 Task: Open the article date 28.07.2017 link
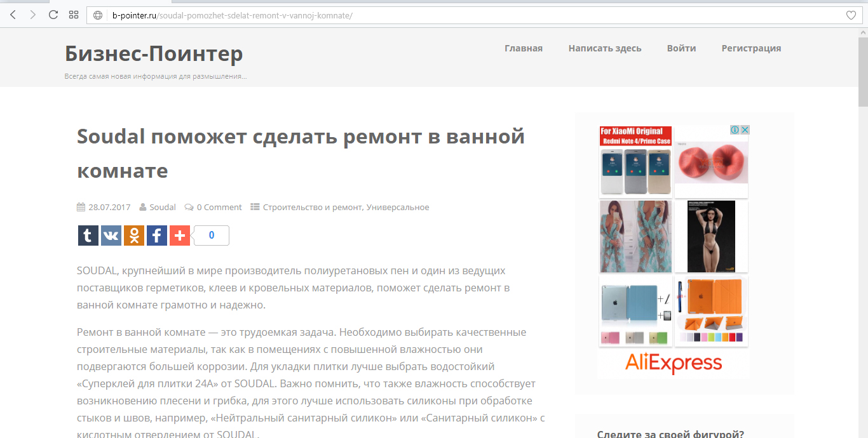[109, 207]
